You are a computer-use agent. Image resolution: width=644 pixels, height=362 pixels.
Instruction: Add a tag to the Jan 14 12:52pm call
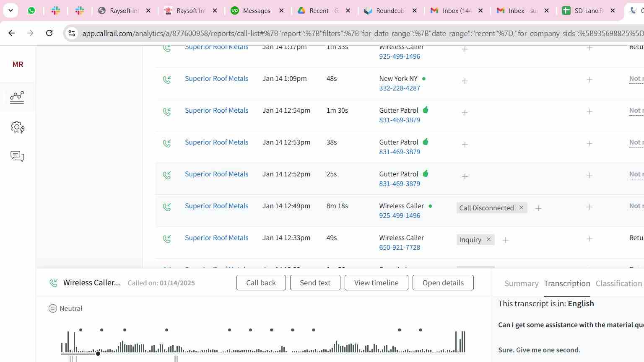465,176
